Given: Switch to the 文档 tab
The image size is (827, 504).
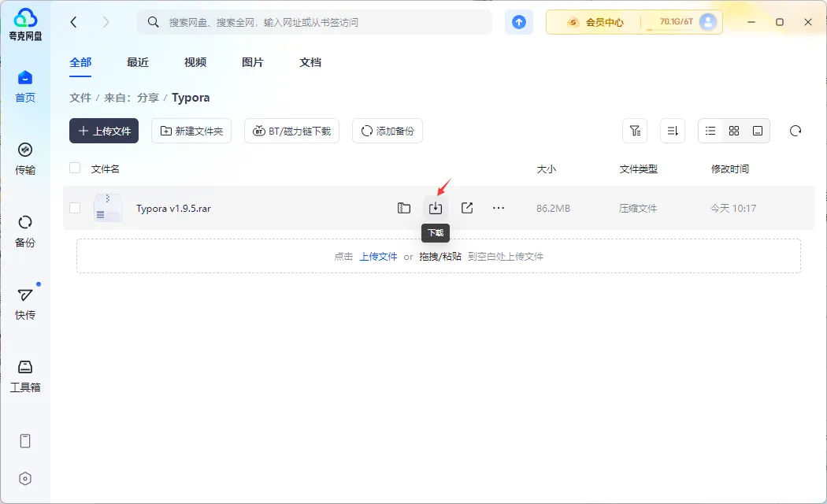Looking at the screenshot, I should click(310, 62).
